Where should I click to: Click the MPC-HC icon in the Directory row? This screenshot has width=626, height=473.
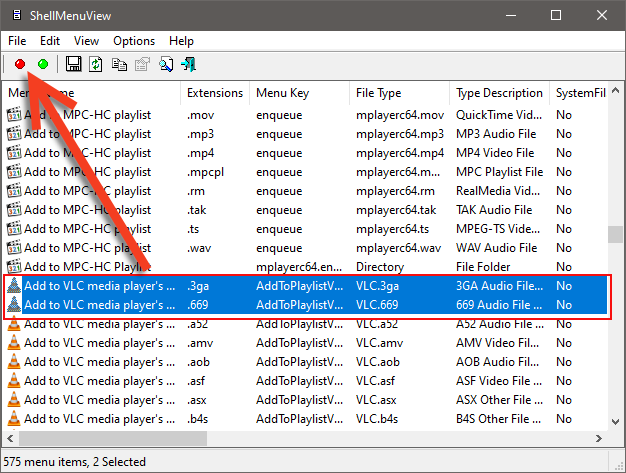click(14, 267)
